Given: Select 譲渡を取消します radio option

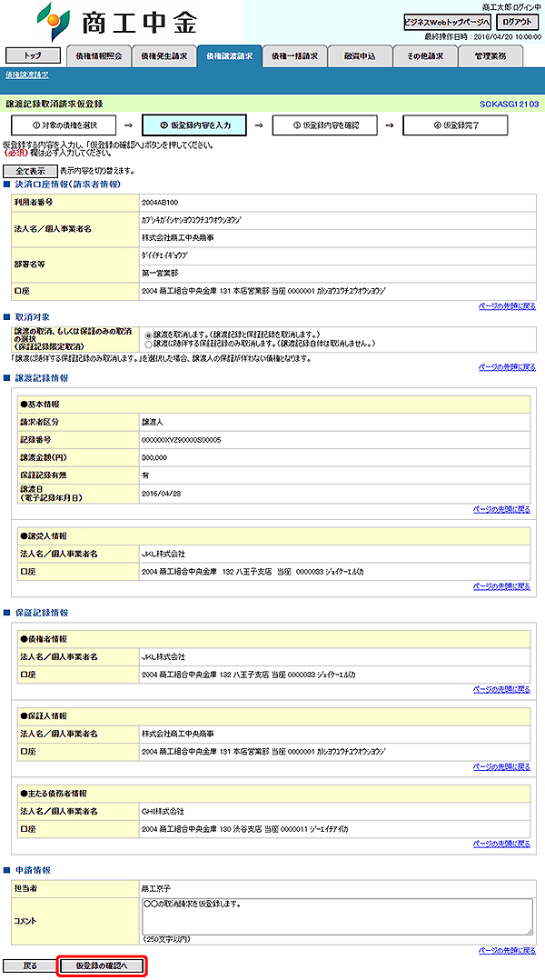Looking at the screenshot, I should (148, 335).
